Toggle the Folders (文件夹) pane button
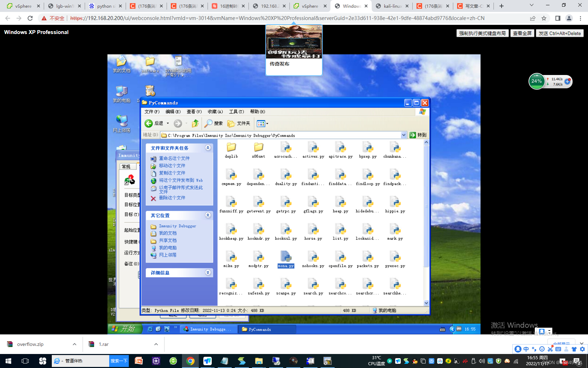 239,123
